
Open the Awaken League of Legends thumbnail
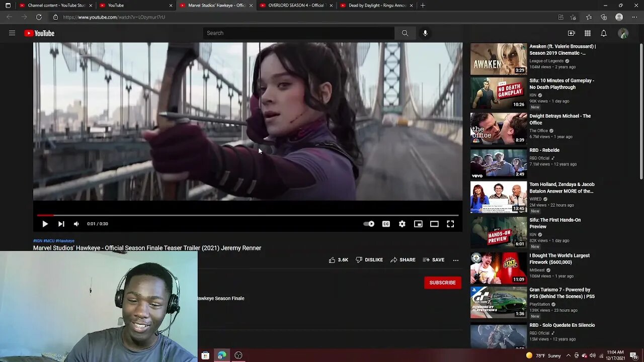tap(499, 59)
